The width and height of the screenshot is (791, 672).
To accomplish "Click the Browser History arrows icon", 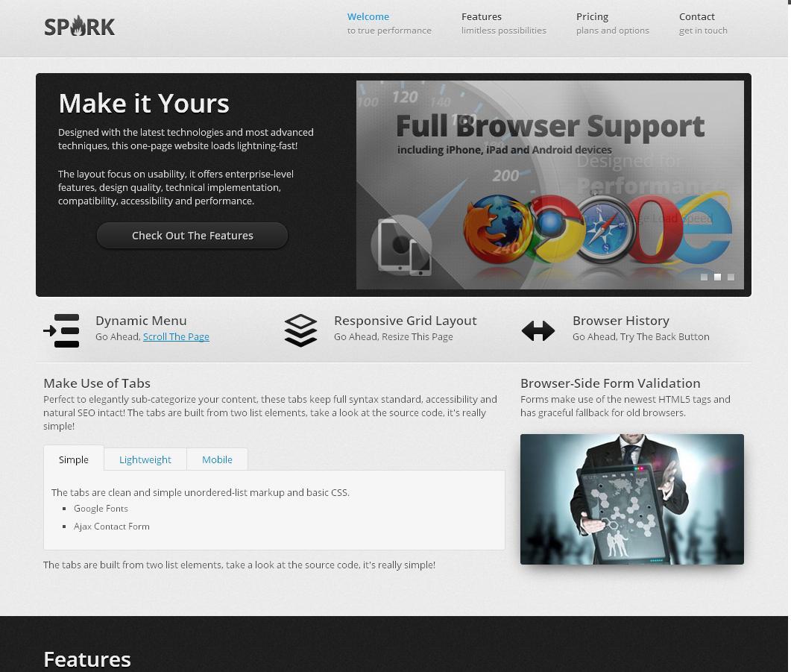I will click(538, 331).
